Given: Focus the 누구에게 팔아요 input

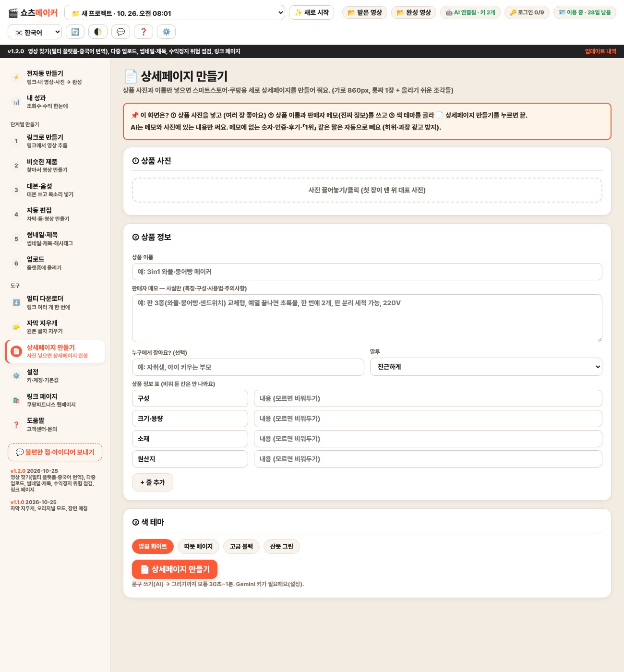Looking at the screenshot, I should [x=248, y=367].
